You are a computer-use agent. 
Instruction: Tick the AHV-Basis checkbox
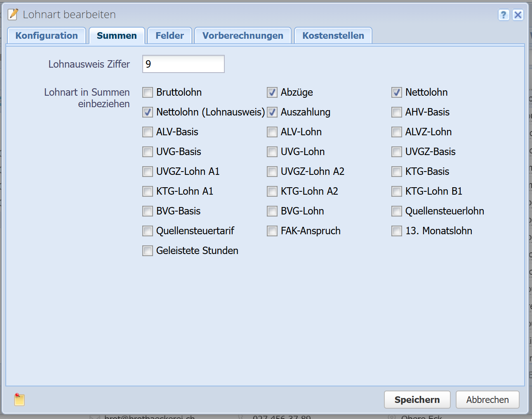397,112
